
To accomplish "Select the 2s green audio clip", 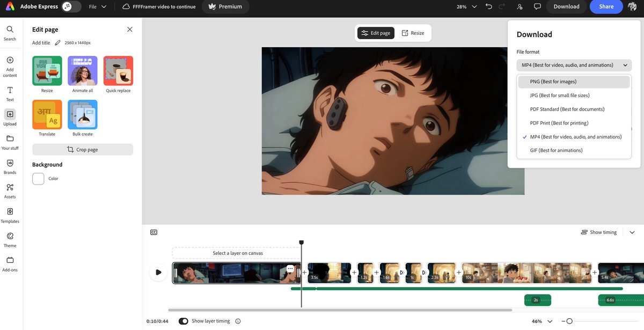I will coord(537,300).
